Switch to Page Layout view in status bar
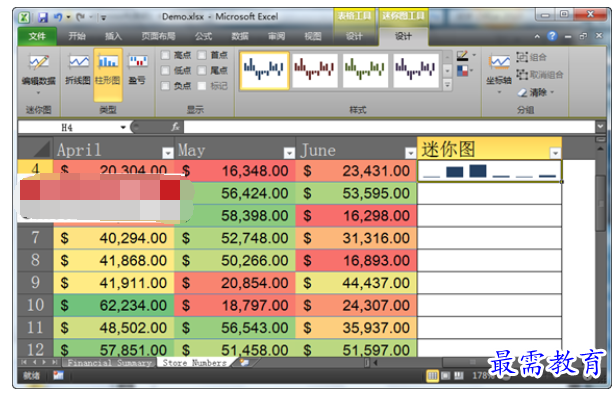The width and height of the screenshot is (612, 394). [446, 376]
